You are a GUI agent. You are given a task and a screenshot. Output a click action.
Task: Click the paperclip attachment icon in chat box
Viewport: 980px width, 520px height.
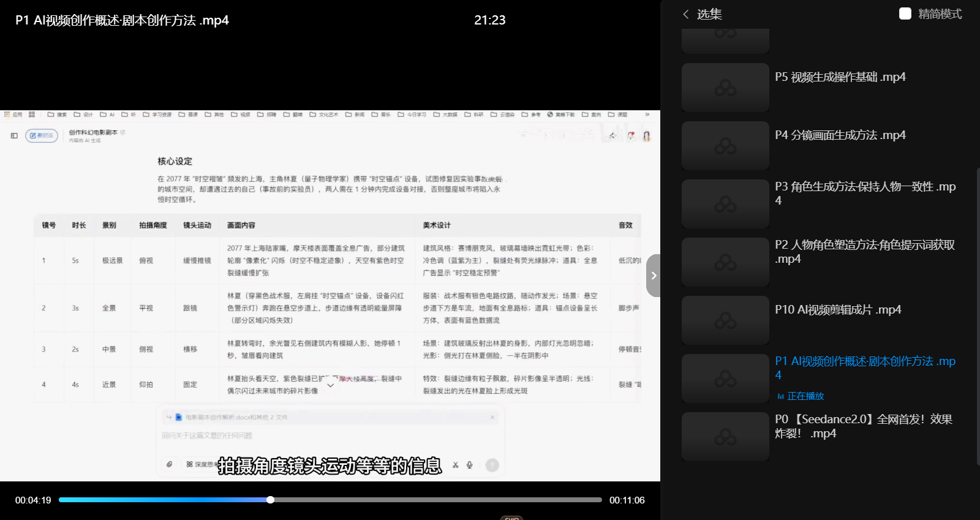(x=170, y=464)
